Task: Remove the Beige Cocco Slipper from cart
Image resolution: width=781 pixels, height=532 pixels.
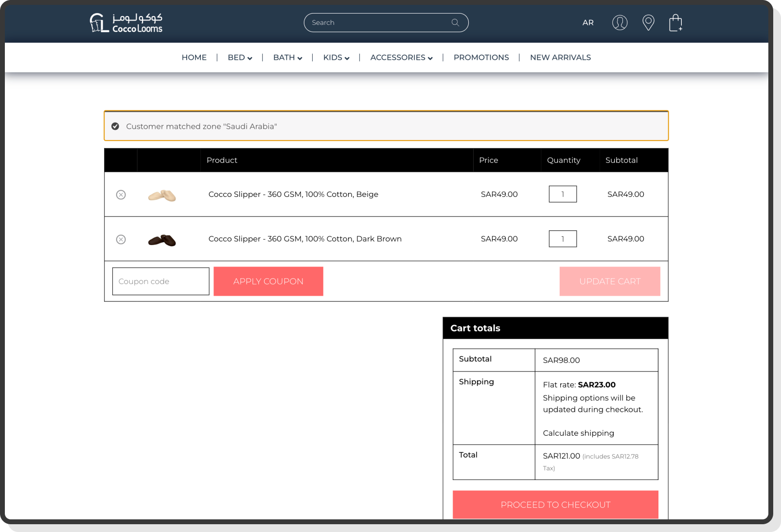Action: [x=121, y=194]
